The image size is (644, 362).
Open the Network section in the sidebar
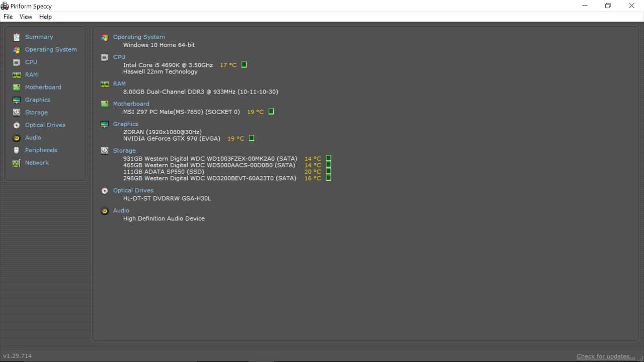point(37,163)
